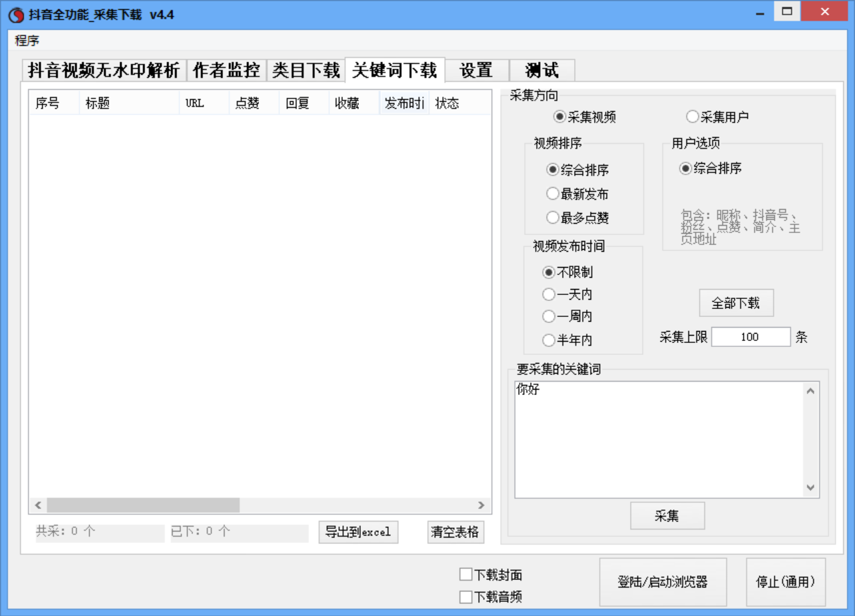Select 一周内 publish time option
Viewport: 855px width, 616px height.
pos(567,316)
